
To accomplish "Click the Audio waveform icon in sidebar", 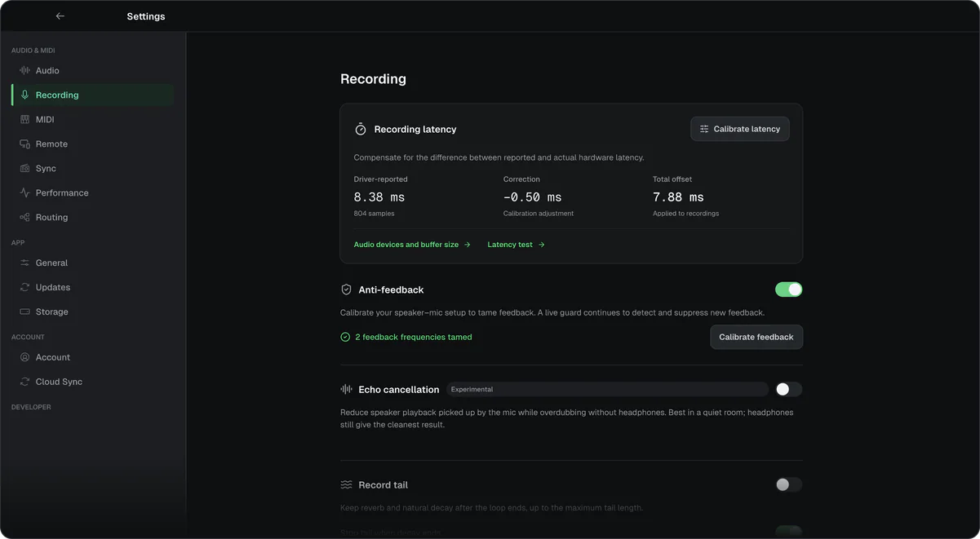I will click(24, 71).
